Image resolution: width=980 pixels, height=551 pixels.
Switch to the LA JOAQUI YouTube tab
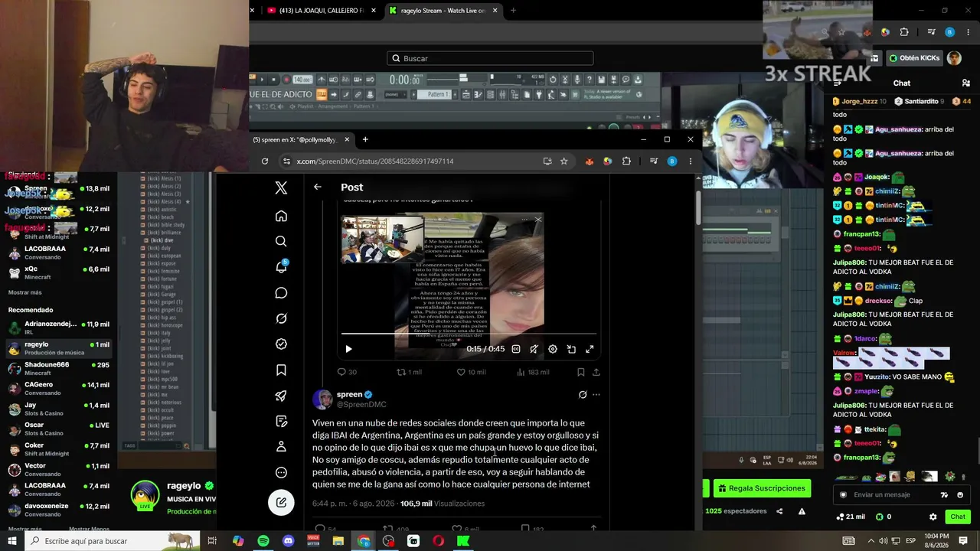coord(320,11)
